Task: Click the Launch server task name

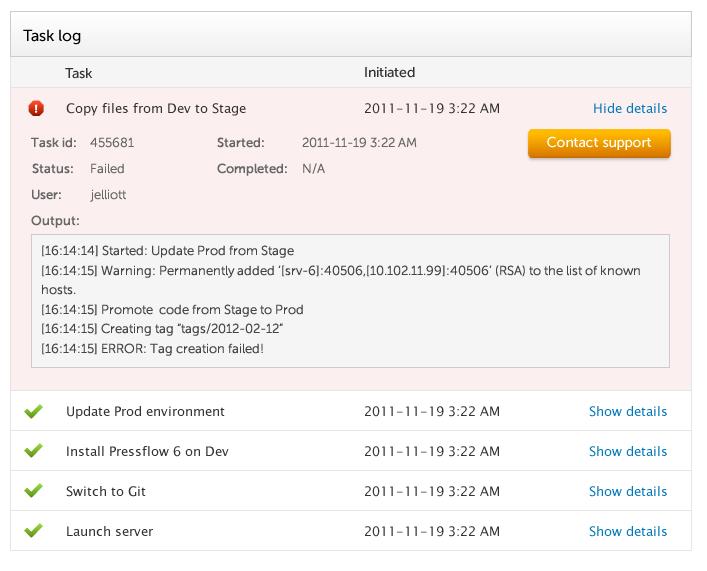Action: click(x=109, y=531)
